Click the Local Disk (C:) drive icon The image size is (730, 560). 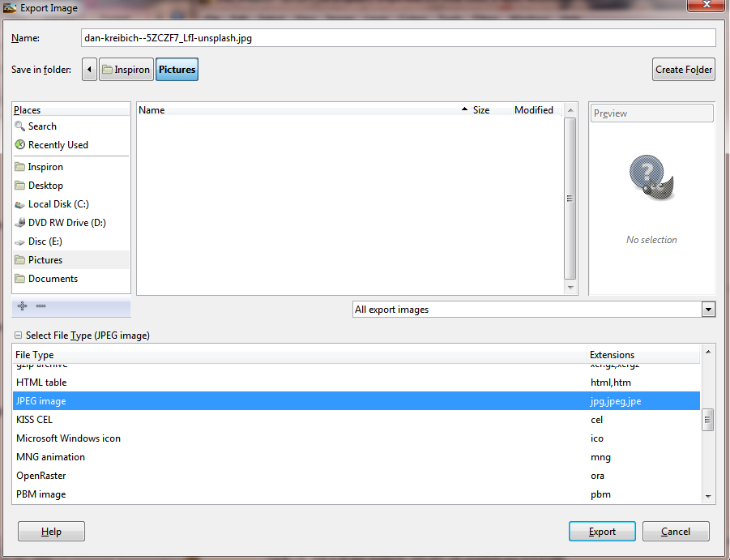(20, 204)
